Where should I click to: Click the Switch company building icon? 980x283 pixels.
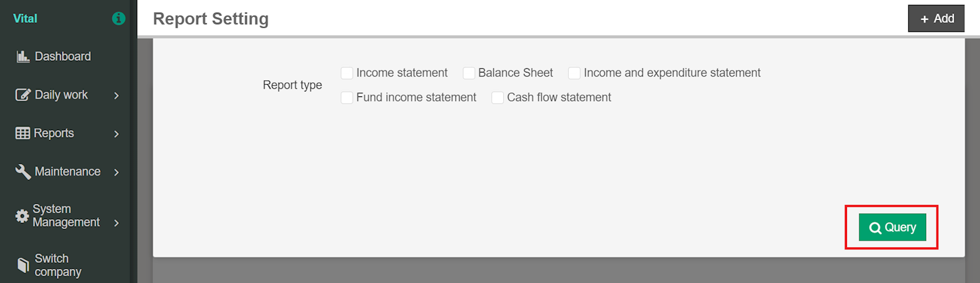23,265
